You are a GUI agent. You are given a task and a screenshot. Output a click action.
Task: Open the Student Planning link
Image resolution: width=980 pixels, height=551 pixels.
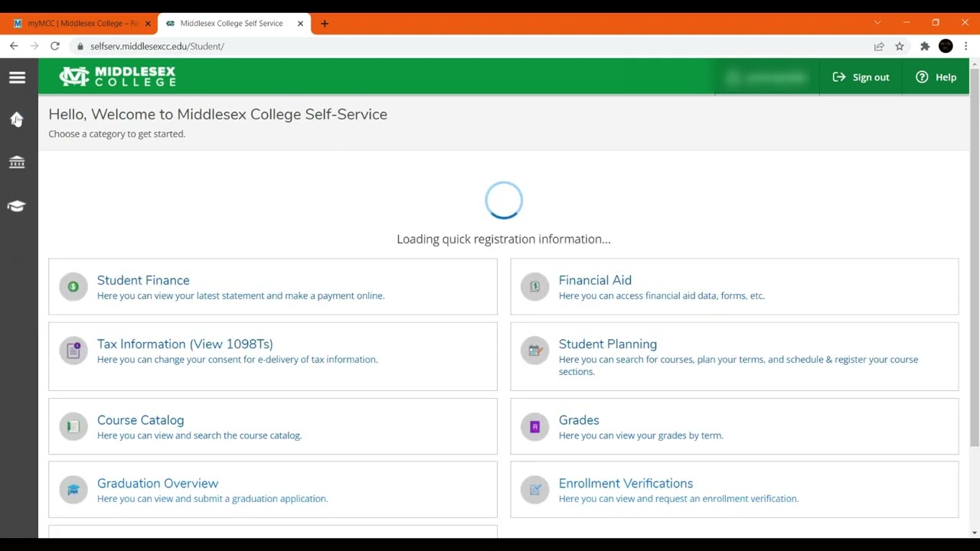coord(608,344)
